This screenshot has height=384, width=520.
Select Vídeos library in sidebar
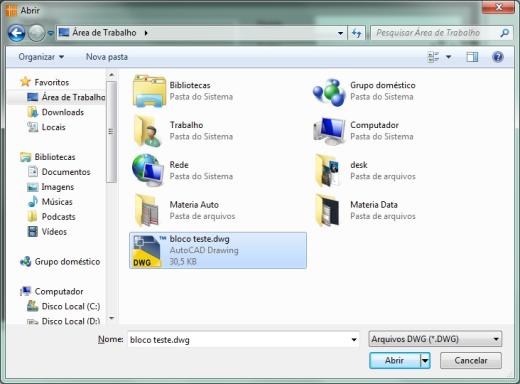(54, 232)
